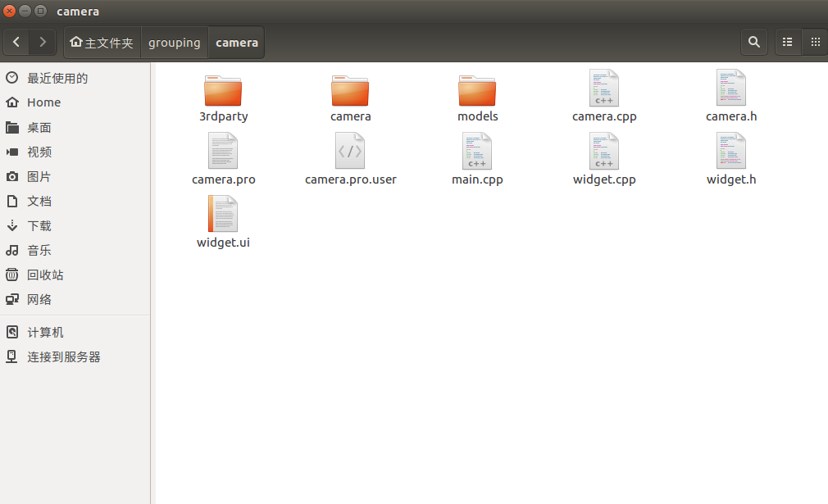Open 图片 in the sidebar
This screenshot has height=504, width=828.
point(75,176)
